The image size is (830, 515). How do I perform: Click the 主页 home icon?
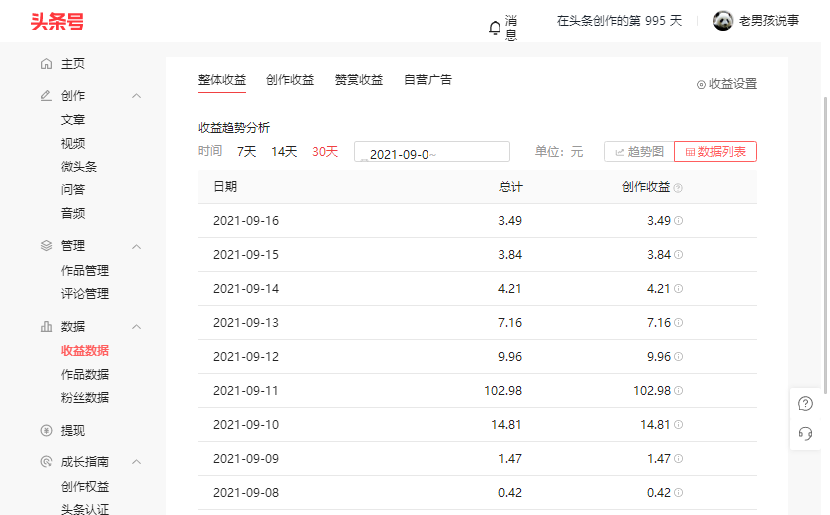coord(47,64)
